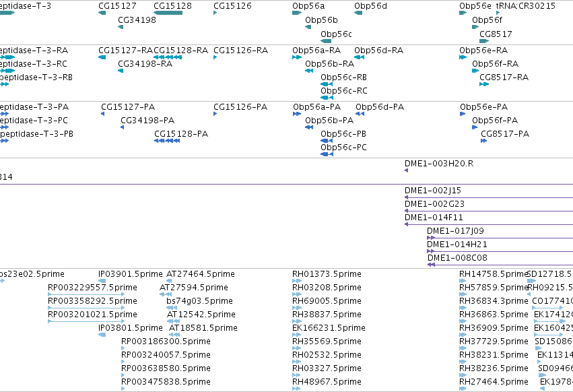
Task: Select the RH48967.5prime EST label
Action: tap(327, 382)
